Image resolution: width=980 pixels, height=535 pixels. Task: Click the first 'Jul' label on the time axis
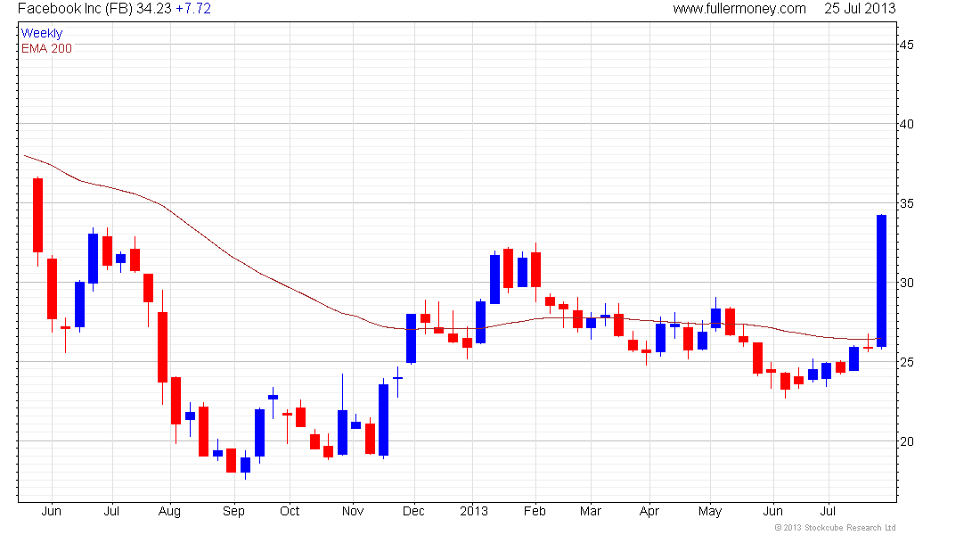(x=111, y=511)
